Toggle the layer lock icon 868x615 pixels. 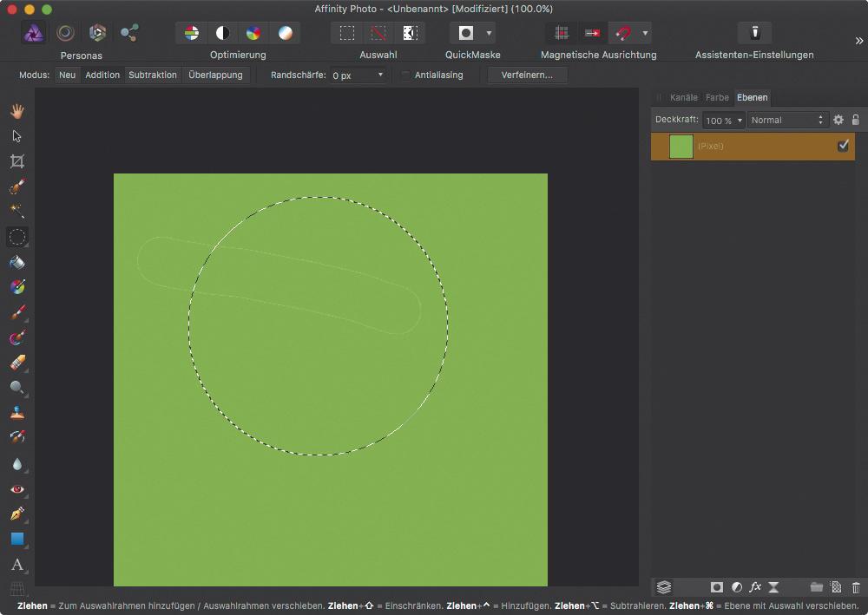pos(855,120)
